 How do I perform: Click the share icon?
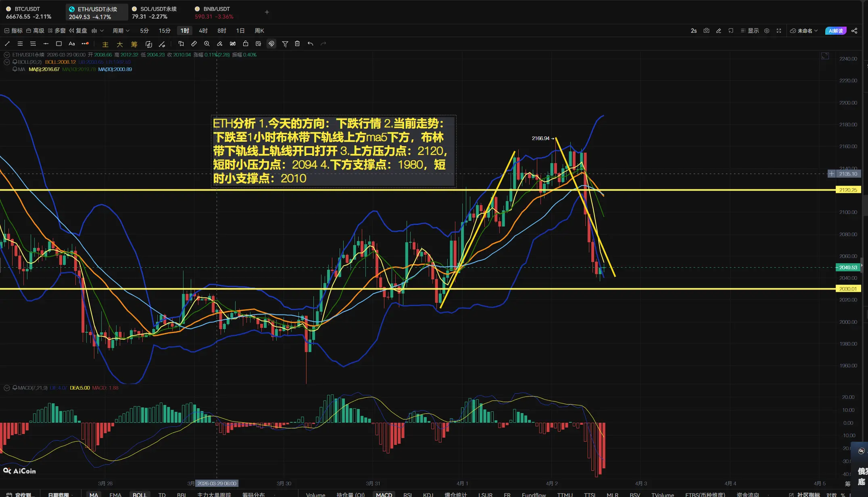pyautogui.click(x=854, y=31)
